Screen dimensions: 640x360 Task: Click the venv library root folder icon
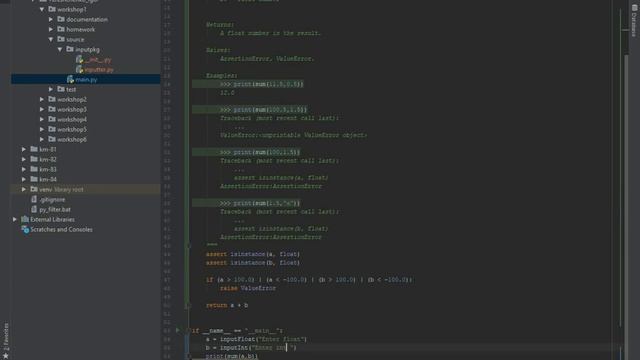point(34,189)
